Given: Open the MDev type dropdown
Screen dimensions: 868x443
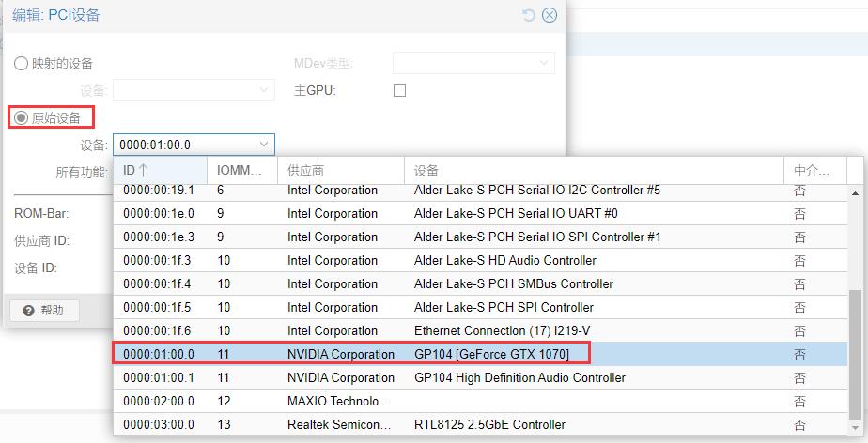Looking at the screenshot, I should click(544, 63).
